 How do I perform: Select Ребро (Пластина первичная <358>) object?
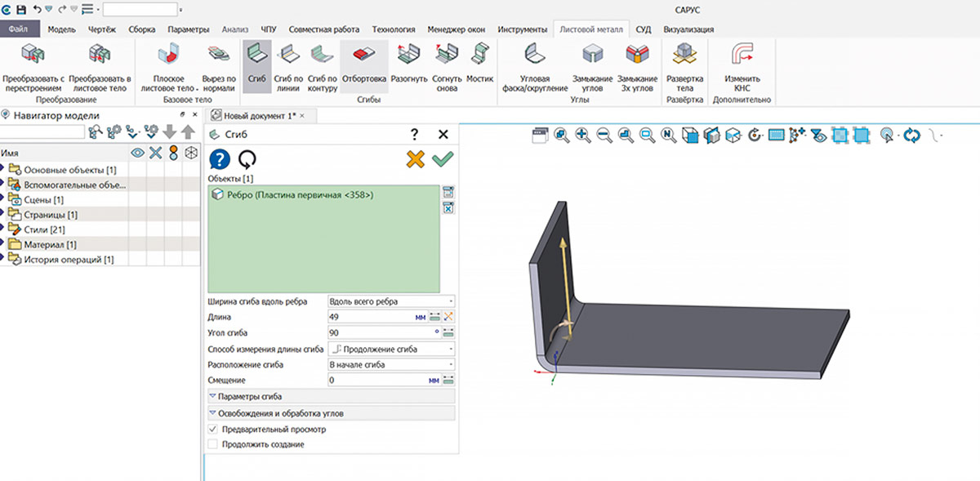point(292,194)
